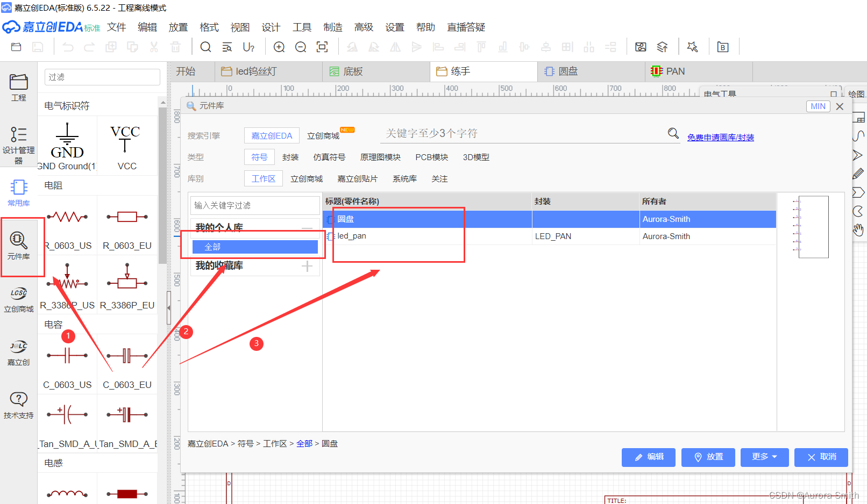Open the 立创商城 LCSC store icon
Viewport: 867px width, 504px height.
tap(18, 299)
